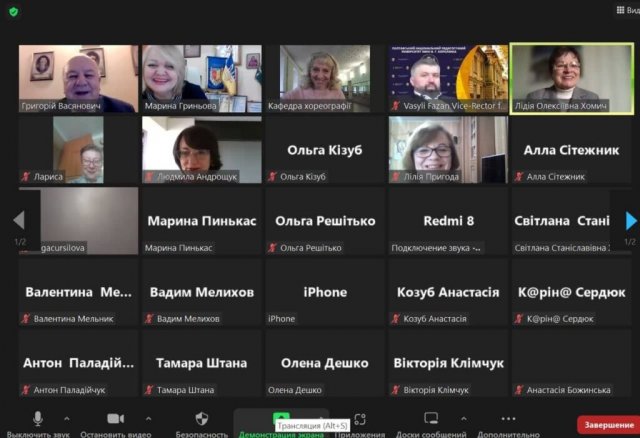This screenshot has height=438, width=640.
Task: Select the Redmi 8 participant tile
Action: pyautogui.click(x=449, y=221)
